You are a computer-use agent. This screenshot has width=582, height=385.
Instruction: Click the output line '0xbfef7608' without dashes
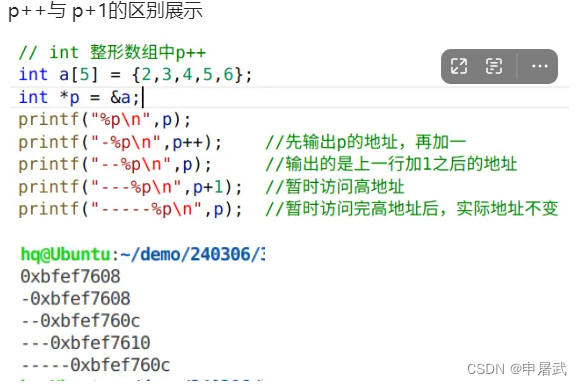(71, 277)
